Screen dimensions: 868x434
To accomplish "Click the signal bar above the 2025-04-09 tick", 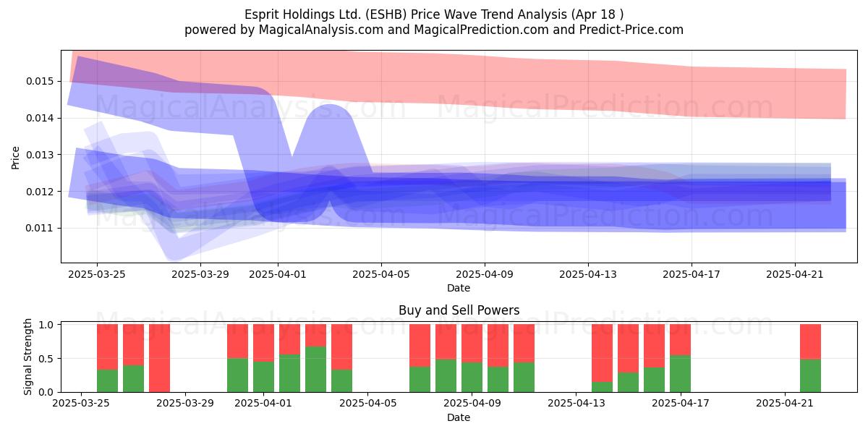I will coord(472,358).
